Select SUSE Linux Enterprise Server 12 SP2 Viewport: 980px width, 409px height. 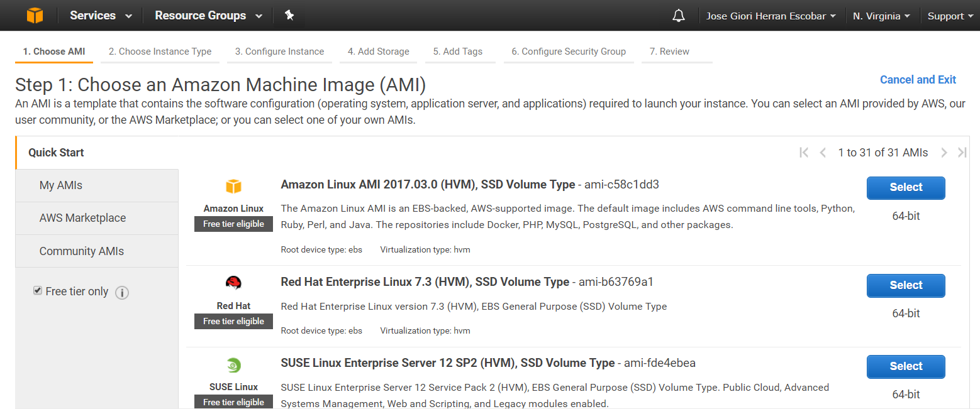906,366
